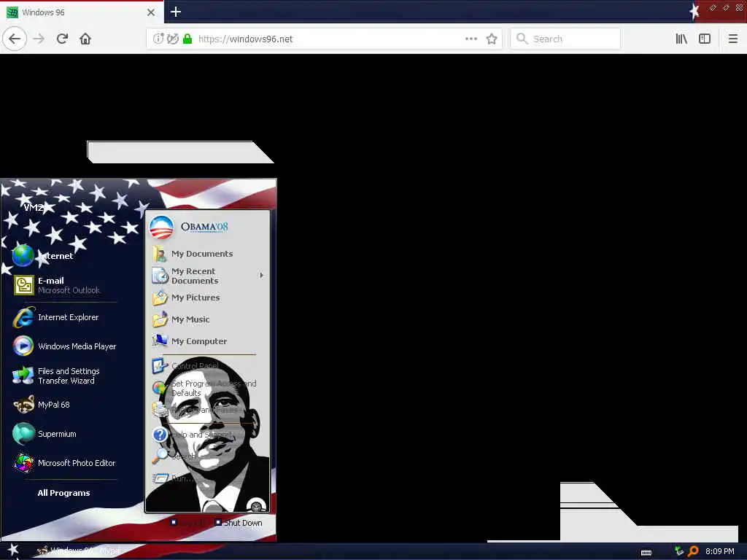The height and width of the screenshot is (560, 747).
Task: Open the Internet globe icon
Action: click(x=23, y=256)
